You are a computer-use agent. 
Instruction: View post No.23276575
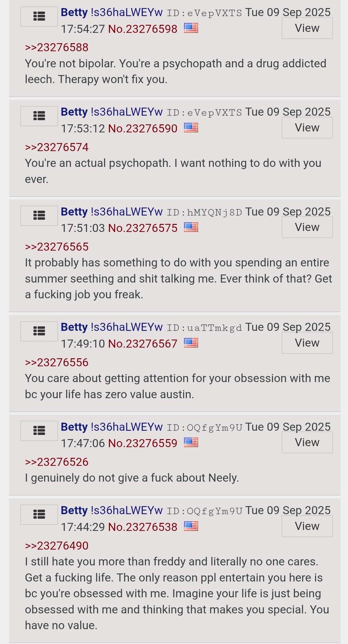click(x=307, y=227)
